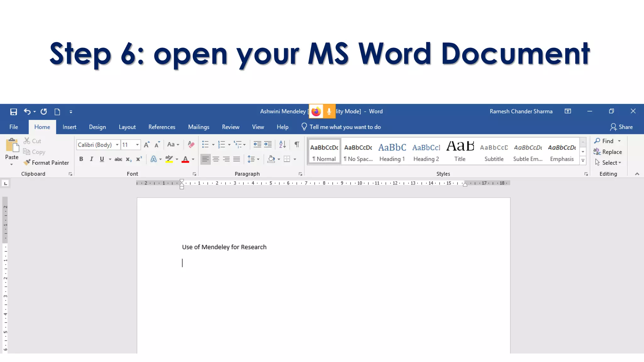Increase font size with the large A icon
This screenshot has width=644, height=362.
click(x=147, y=145)
